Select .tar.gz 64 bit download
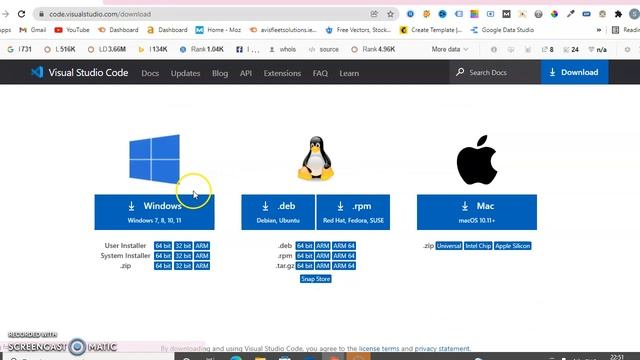The width and height of the screenshot is (640, 360). pos(304,266)
